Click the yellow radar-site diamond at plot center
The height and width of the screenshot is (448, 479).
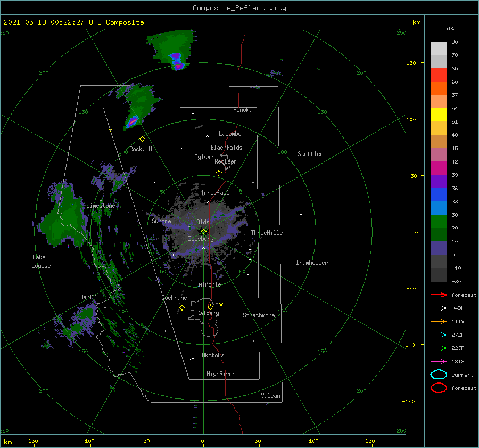[x=203, y=232]
